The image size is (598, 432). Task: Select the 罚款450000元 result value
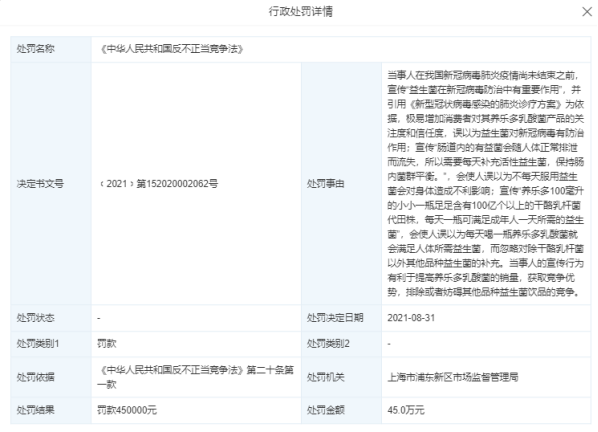pos(127,410)
